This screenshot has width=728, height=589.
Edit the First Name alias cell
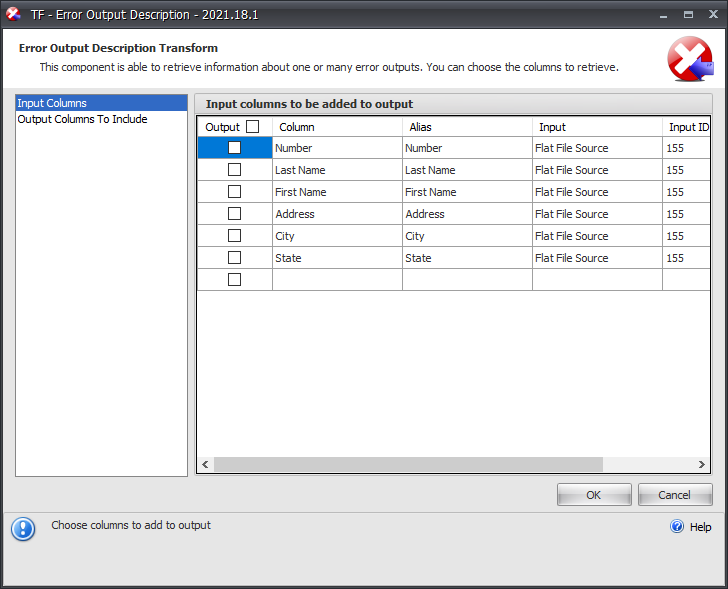click(467, 191)
